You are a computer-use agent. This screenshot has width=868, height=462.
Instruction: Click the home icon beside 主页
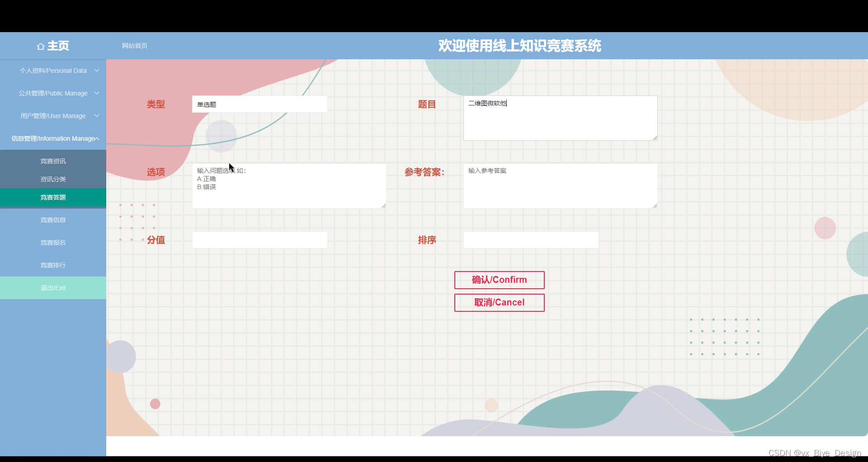pyautogui.click(x=41, y=46)
